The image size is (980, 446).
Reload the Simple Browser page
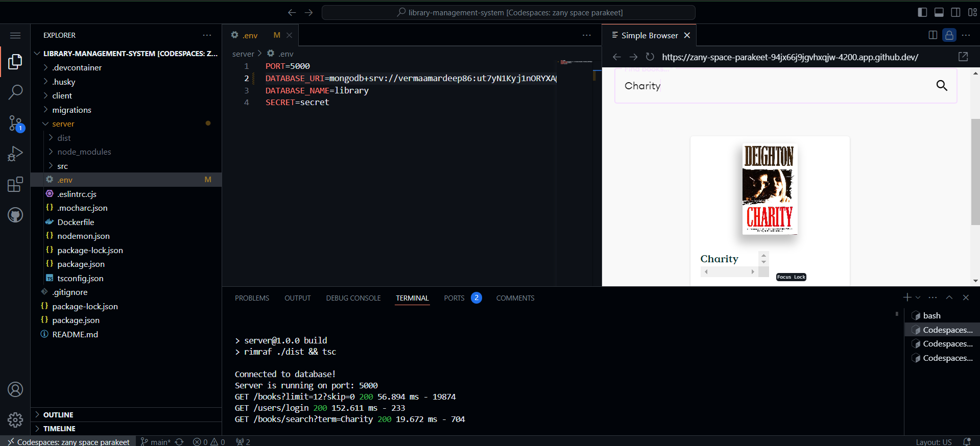pos(650,57)
